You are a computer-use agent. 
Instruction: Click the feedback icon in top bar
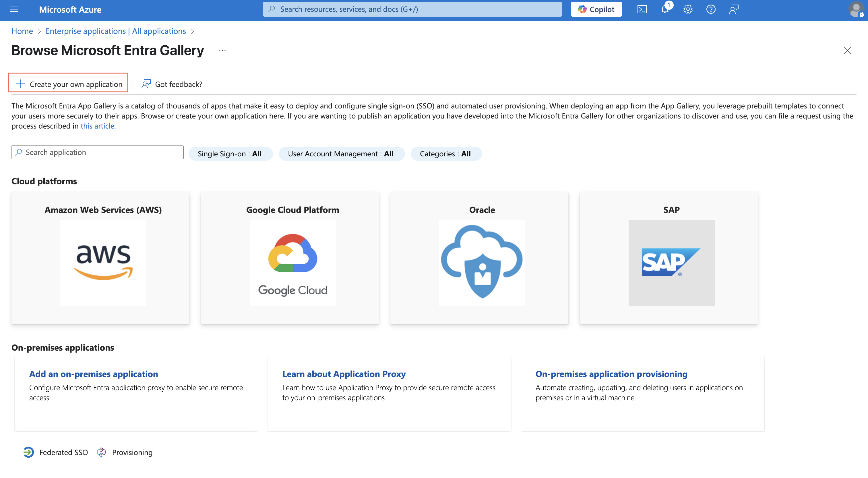[x=734, y=9]
